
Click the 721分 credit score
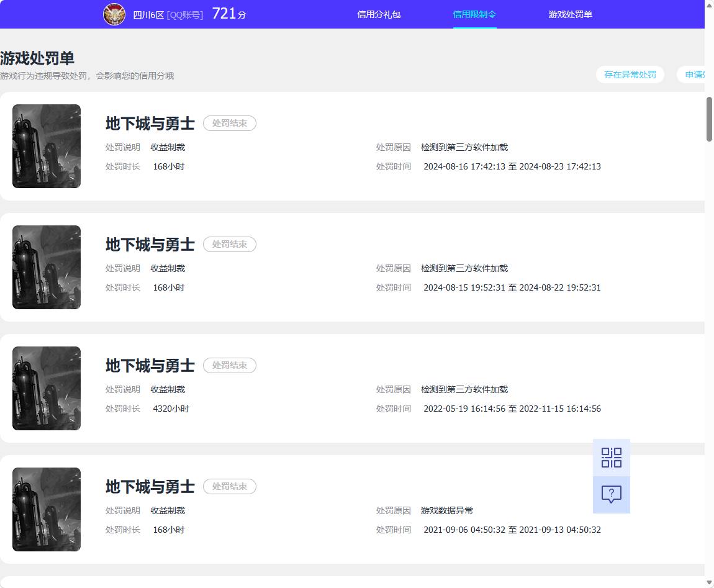(229, 14)
